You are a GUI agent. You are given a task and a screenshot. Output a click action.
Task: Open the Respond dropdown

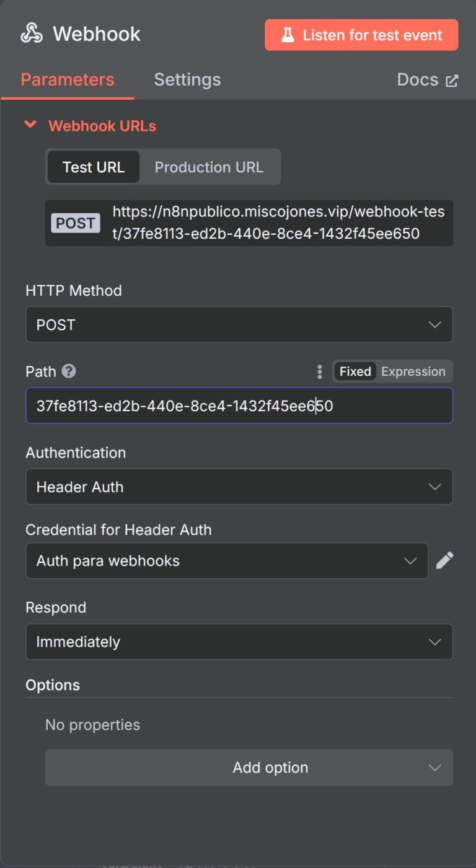(239, 642)
